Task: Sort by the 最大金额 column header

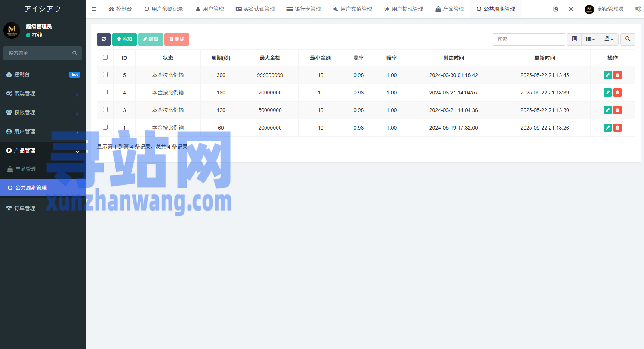Action: (270, 58)
